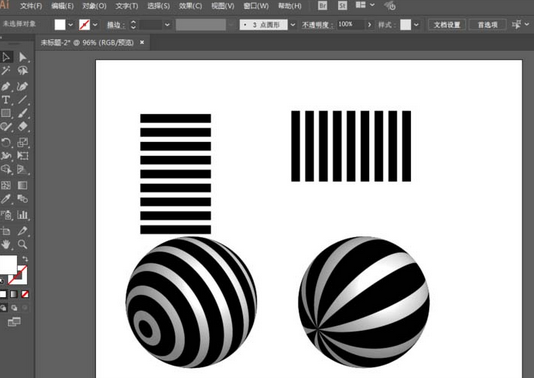Select the Perspective Grid tool
This screenshot has width=534, height=378.
[22, 169]
